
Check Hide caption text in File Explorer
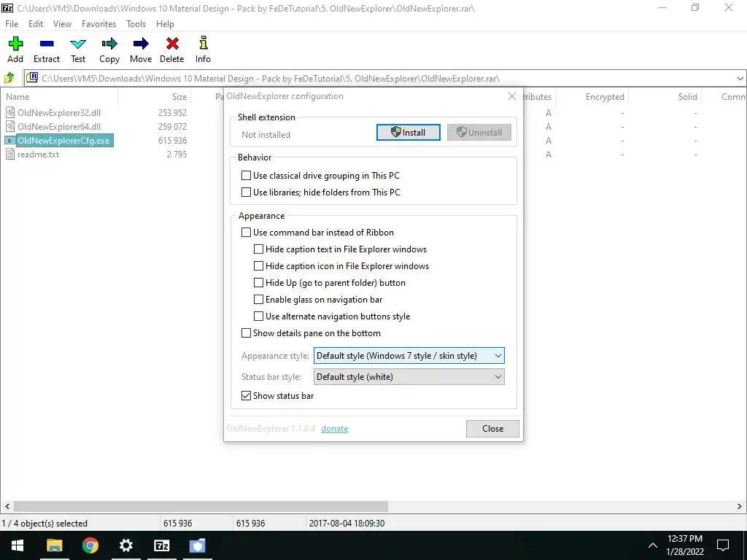[x=258, y=249]
